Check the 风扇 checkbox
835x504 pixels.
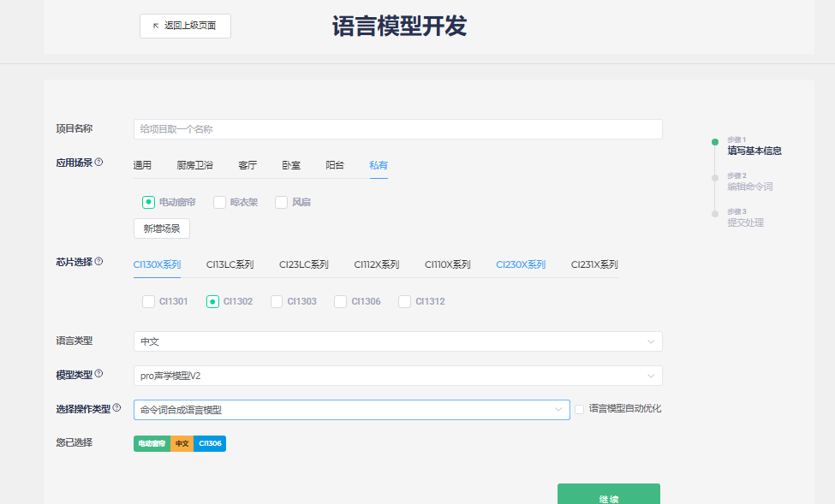281,202
